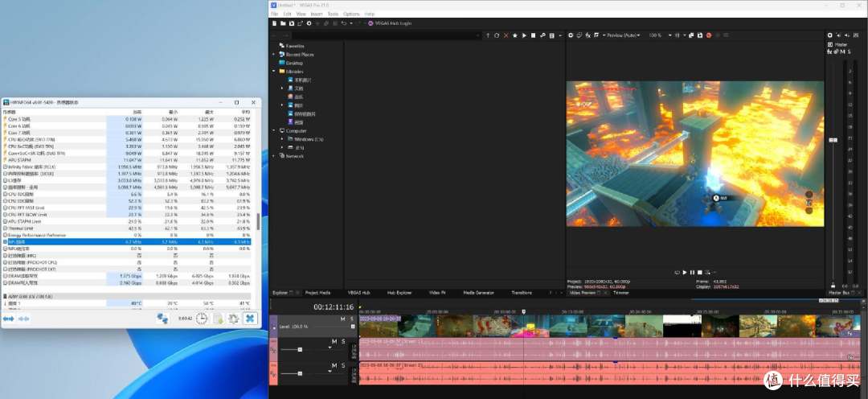Solo the first audio track

(x=342, y=341)
